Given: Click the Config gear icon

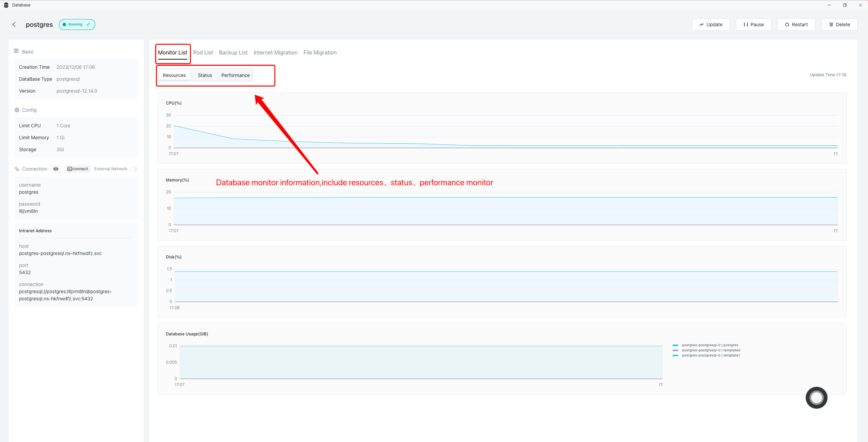Looking at the screenshot, I should click(x=17, y=110).
